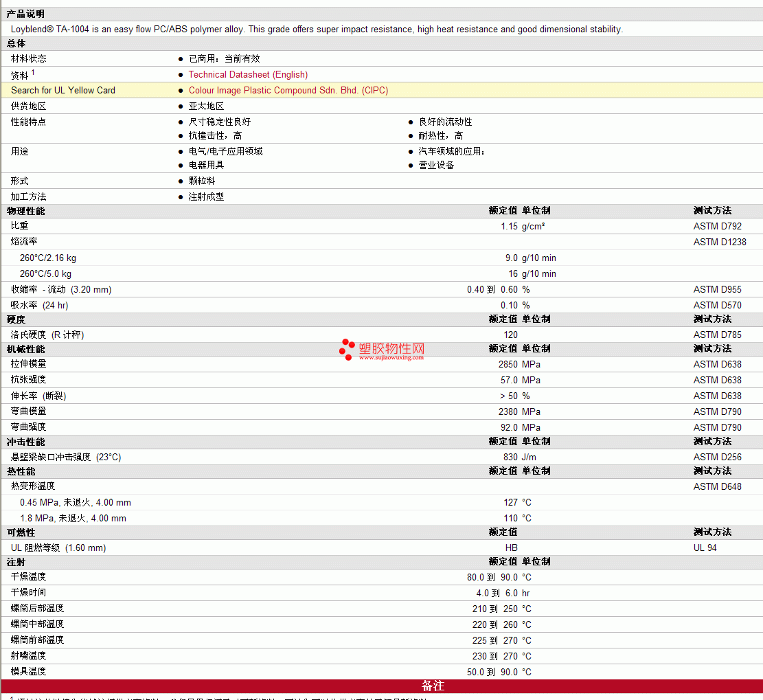Viewport: 763px width, 700px height.
Task: Select the feature '尺寸稳定性良好'
Action: (220, 122)
